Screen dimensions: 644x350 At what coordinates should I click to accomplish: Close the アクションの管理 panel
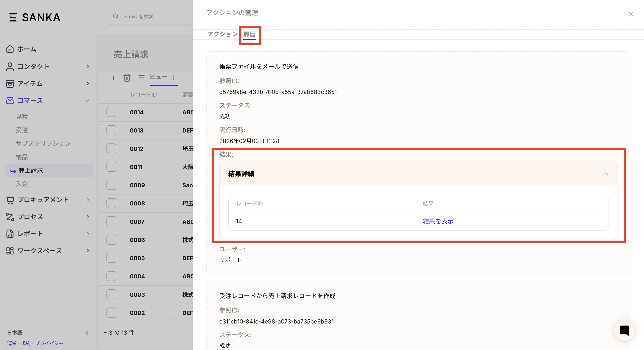tap(630, 14)
